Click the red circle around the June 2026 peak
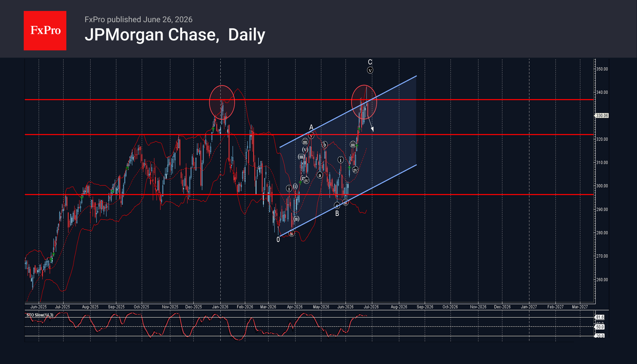 (x=364, y=102)
